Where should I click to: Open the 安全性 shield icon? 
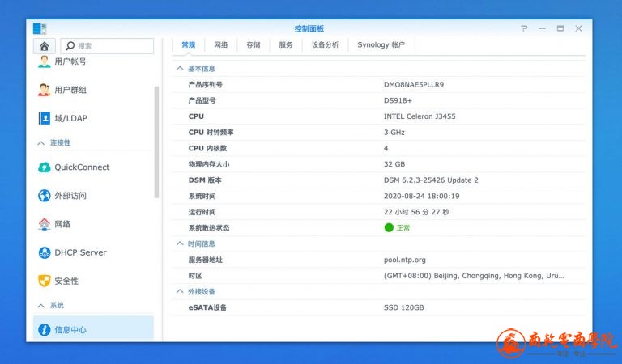45,281
